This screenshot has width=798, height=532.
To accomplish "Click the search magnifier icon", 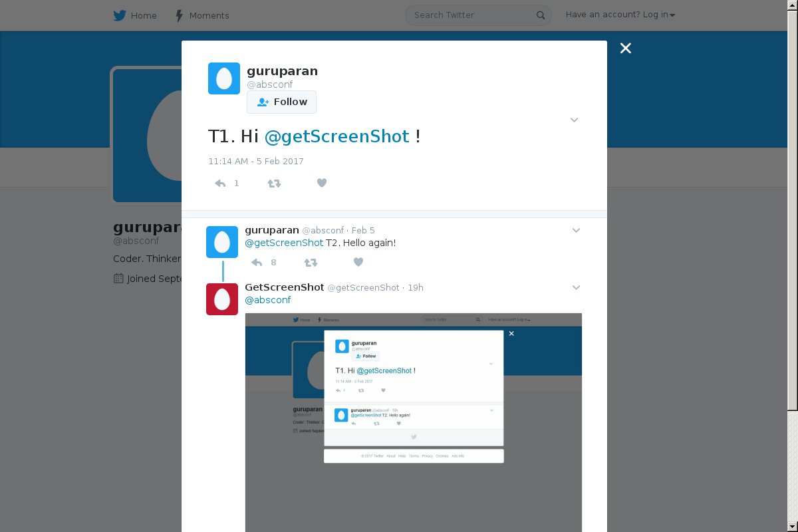I will (541, 15).
